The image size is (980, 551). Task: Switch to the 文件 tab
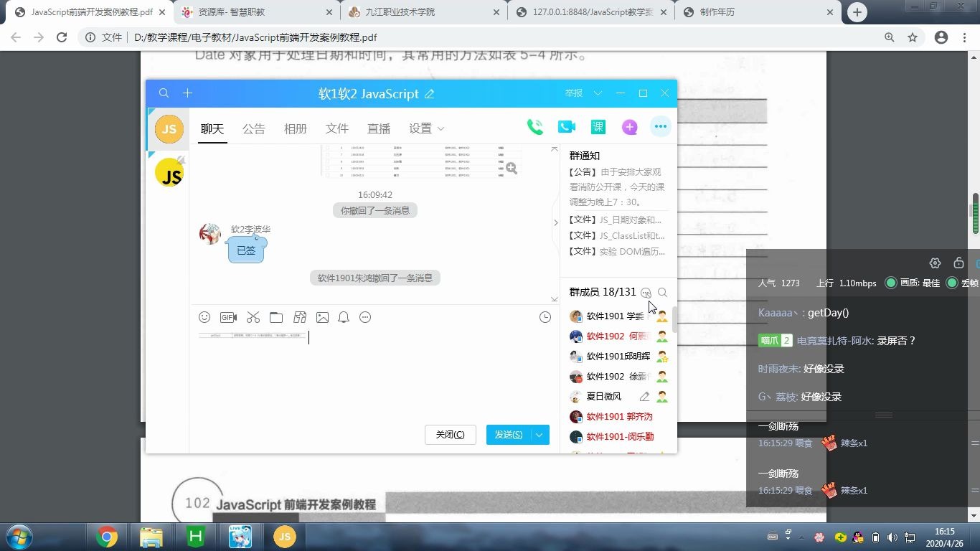click(336, 128)
